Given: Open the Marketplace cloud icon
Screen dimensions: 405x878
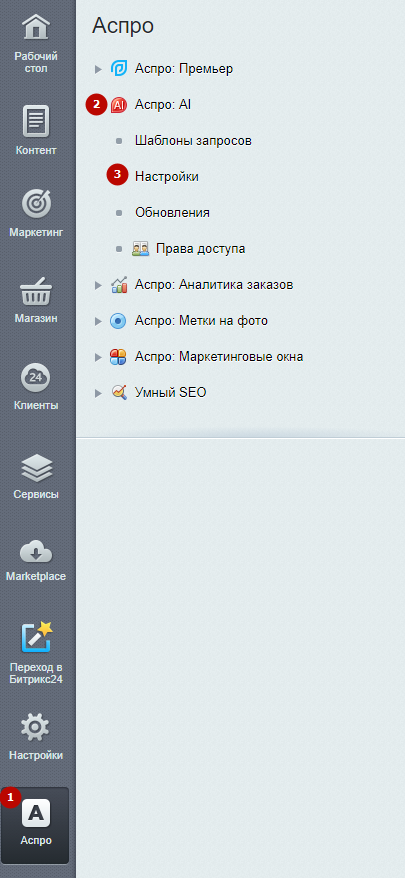Looking at the screenshot, I should pyautogui.click(x=36, y=552).
